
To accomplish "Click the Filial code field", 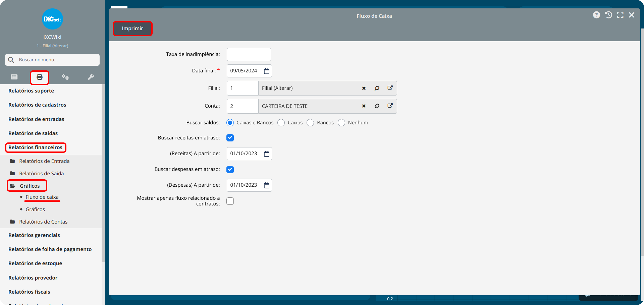I will (x=243, y=88).
